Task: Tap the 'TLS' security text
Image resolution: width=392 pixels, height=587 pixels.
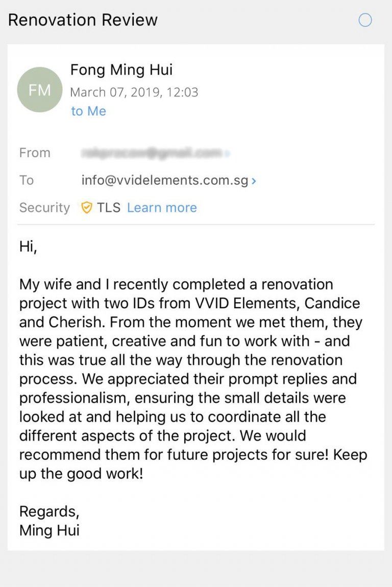Action: point(109,208)
